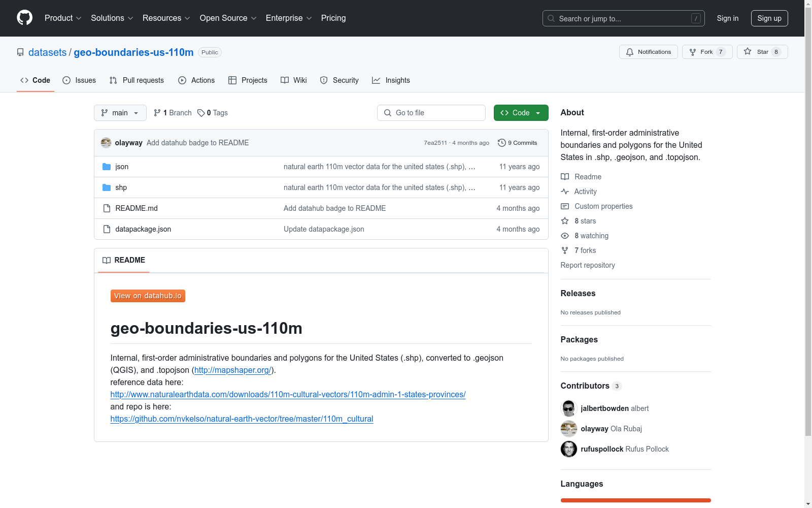
Task: Click the Search or jump to field
Action: (624, 18)
